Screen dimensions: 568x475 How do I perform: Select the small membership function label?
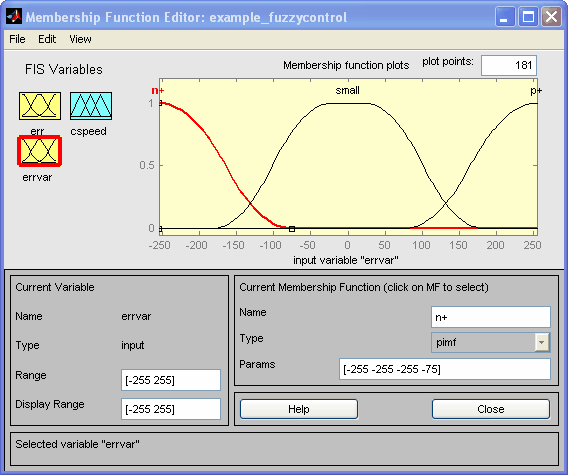(347, 90)
